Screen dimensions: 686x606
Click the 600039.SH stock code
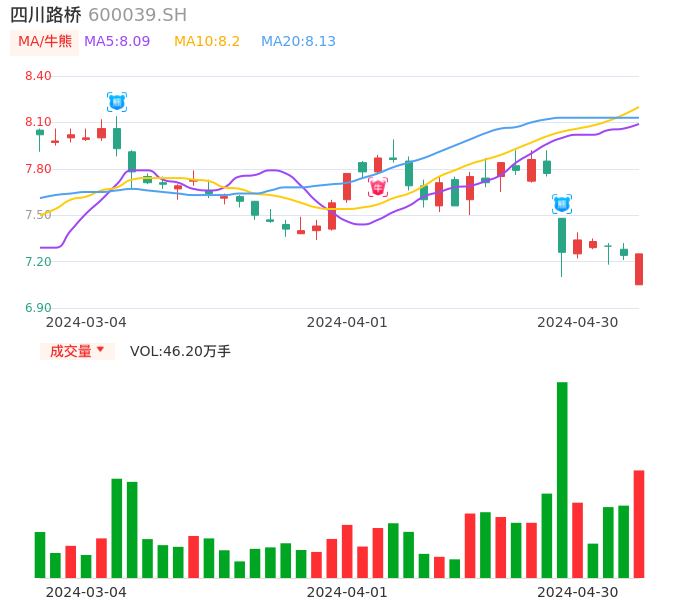[138, 15]
